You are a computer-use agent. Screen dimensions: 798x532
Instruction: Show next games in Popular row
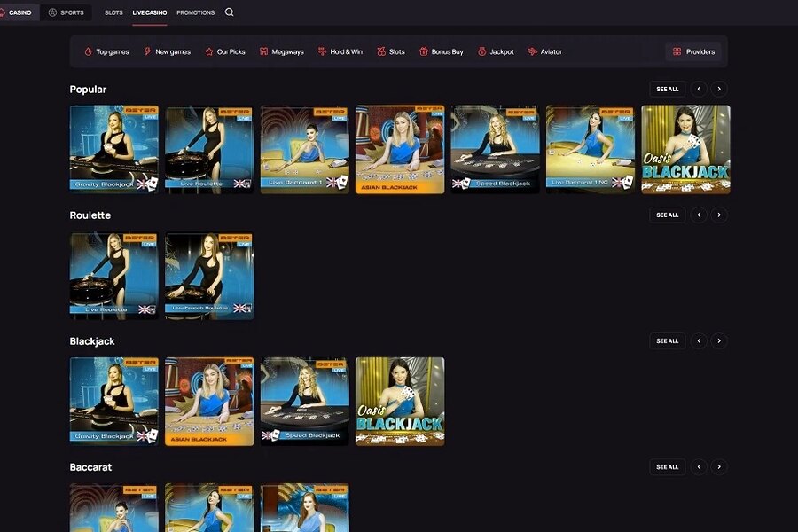click(719, 89)
